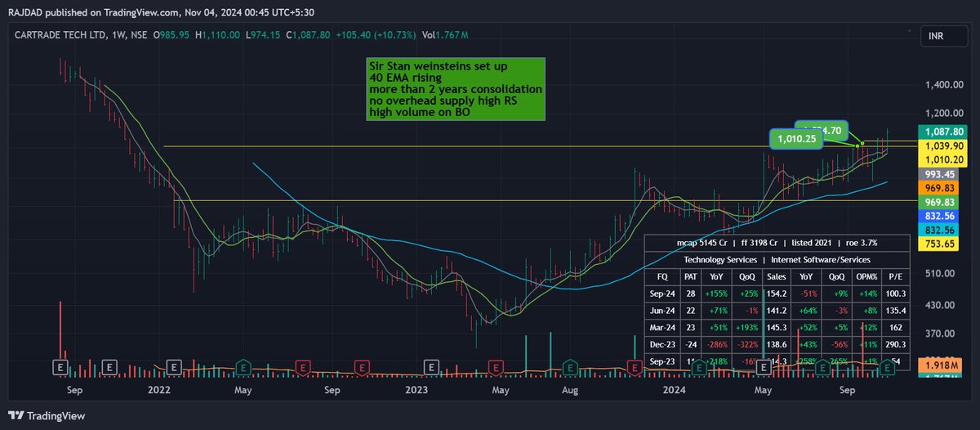The height and width of the screenshot is (430, 980).
Task: Click the green earnings marker above Aug 2023
Action: point(571,366)
